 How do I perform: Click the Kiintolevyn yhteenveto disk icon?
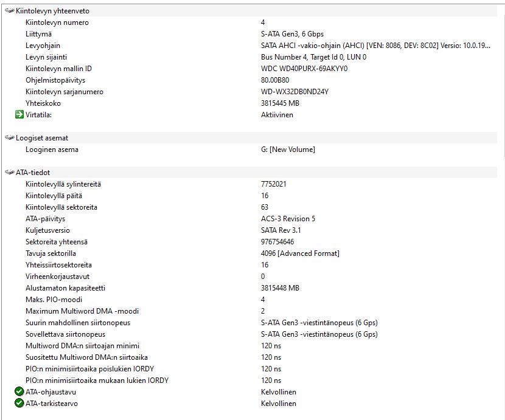click(x=9, y=10)
